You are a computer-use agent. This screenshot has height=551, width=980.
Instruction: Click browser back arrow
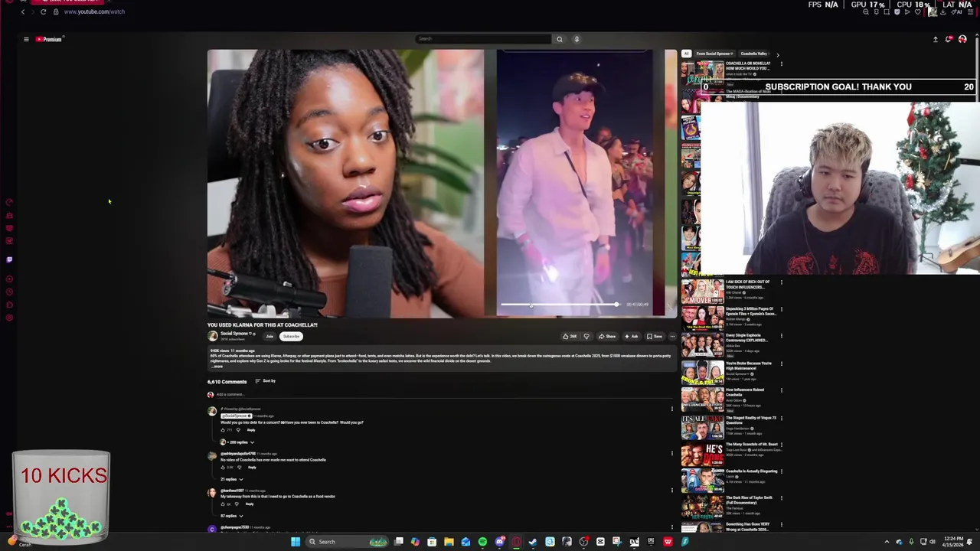(x=23, y=11)
